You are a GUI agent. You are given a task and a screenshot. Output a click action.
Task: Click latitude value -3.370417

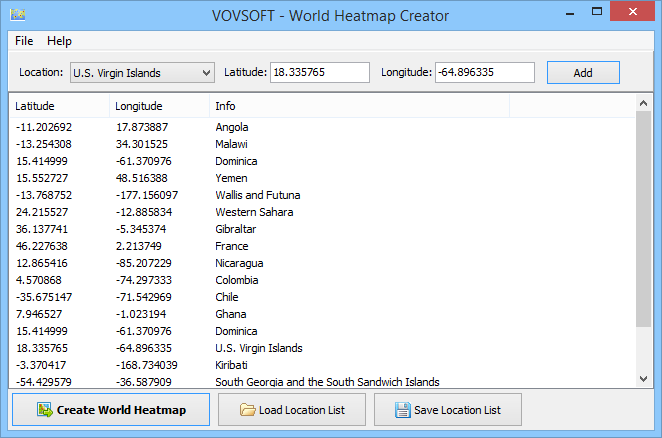coord(41,365)
